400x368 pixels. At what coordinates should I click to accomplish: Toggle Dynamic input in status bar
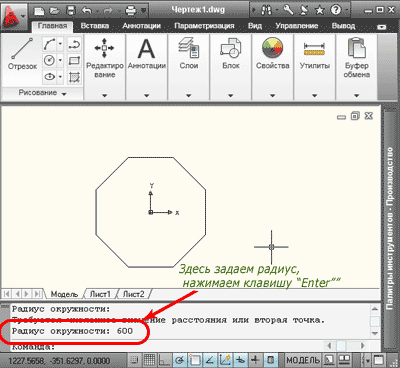click(240, 360)
